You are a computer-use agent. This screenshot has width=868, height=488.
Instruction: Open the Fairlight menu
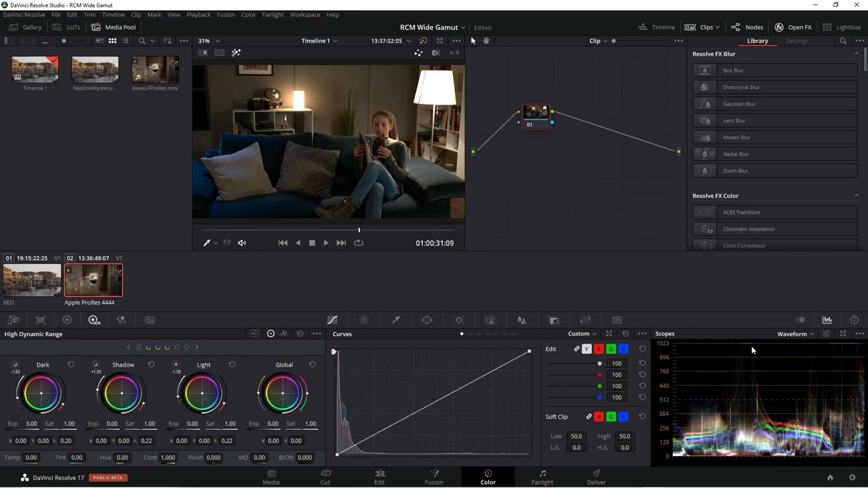(x=273, y=14)
